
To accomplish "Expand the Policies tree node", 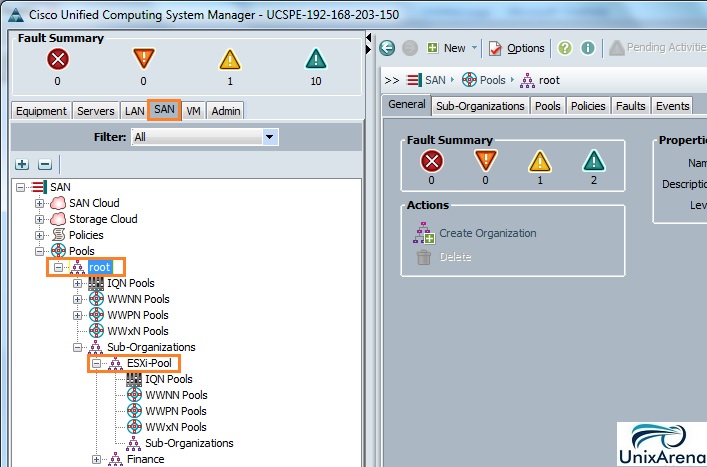I will click(40, 235).
